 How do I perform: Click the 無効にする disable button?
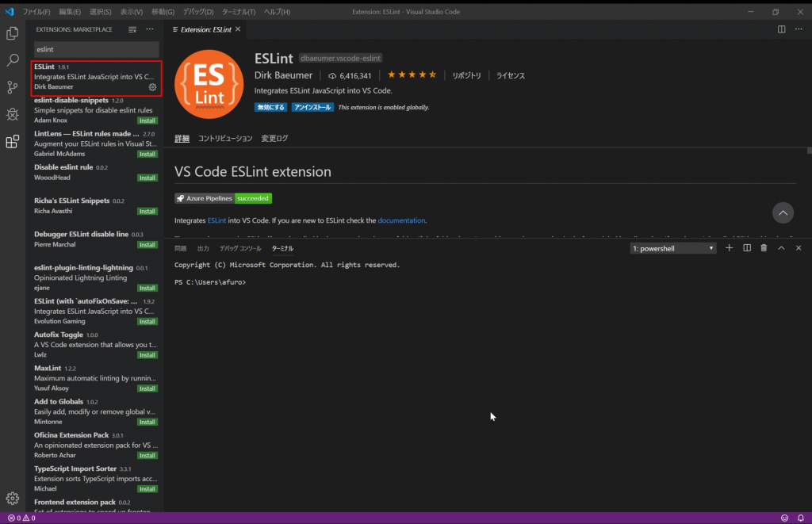pos(271,107)
